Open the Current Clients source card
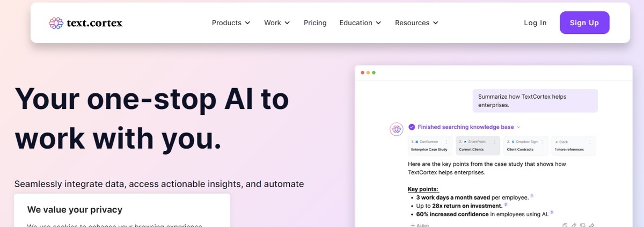644x227 pixels. coord(477,145)
